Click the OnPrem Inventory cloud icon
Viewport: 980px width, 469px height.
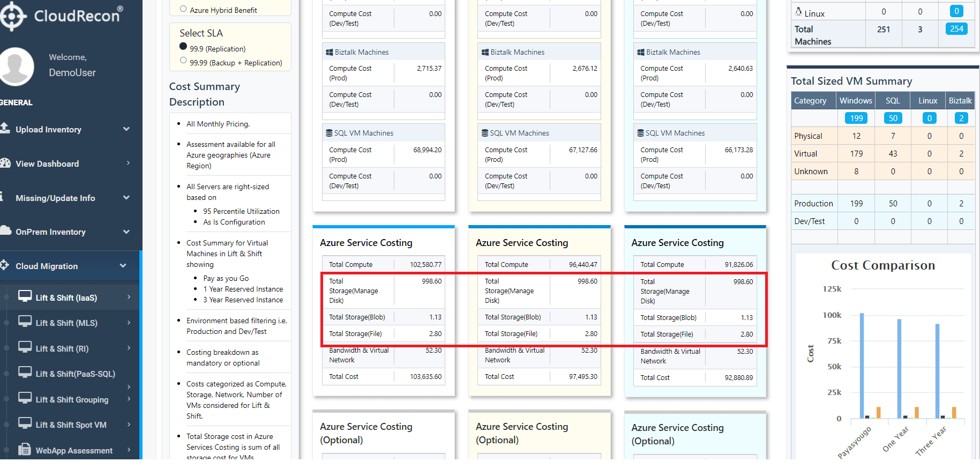coord(5,230)
